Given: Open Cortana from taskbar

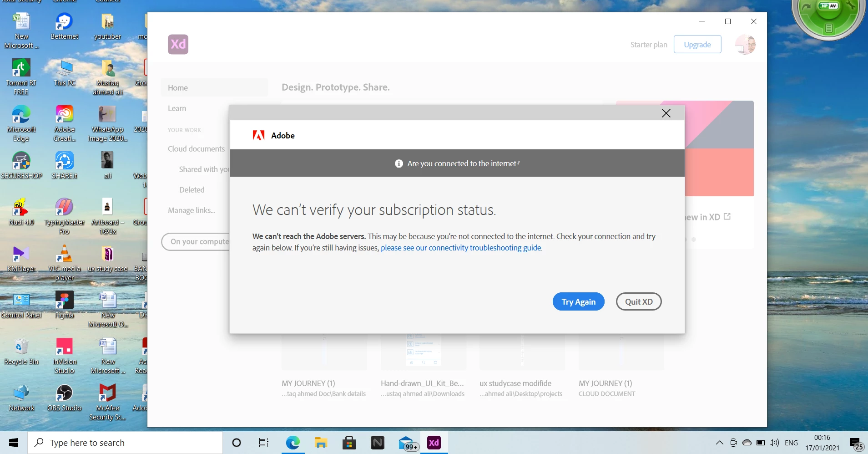Looking at the screenshot, I should tap(237, 443).
